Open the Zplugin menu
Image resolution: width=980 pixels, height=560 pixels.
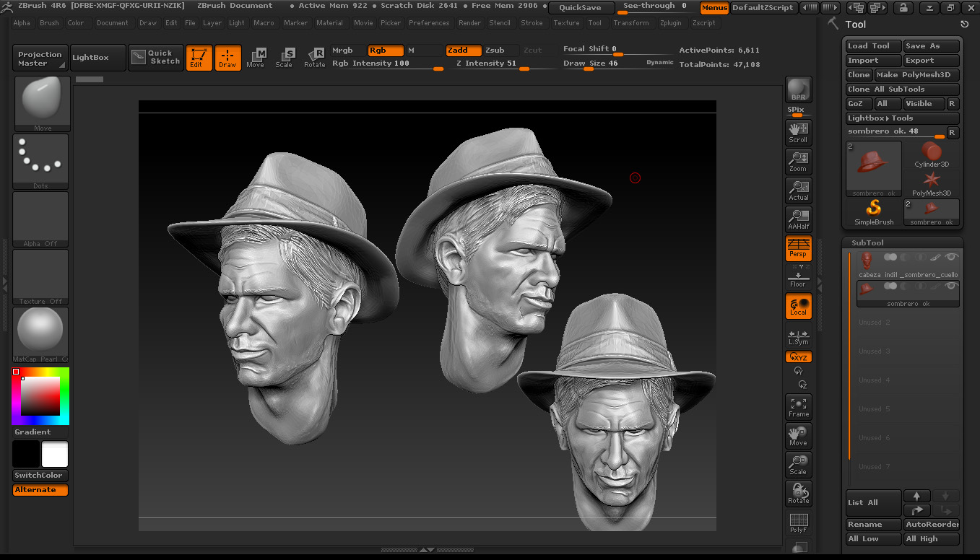pos(671,23)
